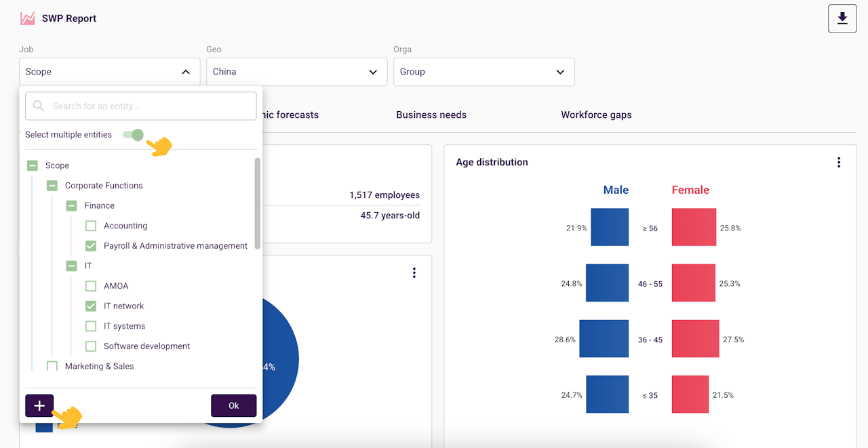Collapse the Scope root node box
The height and width of the screenshot is (448, 868).
tap(32, 165)
